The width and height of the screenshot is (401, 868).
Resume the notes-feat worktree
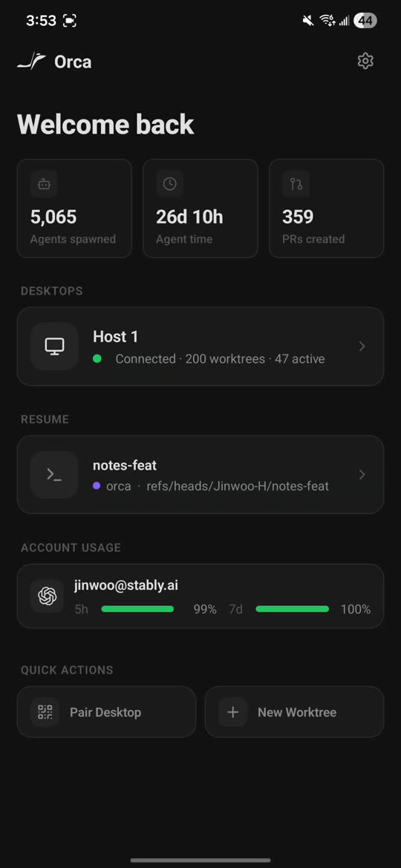point(200,474)
